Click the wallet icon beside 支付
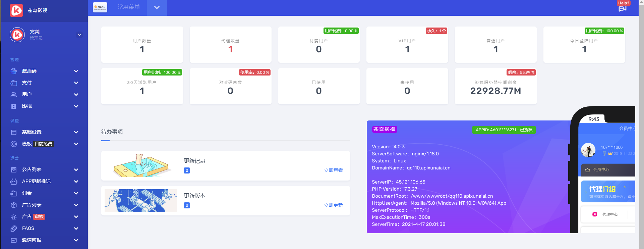Screen dimensions: 644x249 (x=14, y=83)
